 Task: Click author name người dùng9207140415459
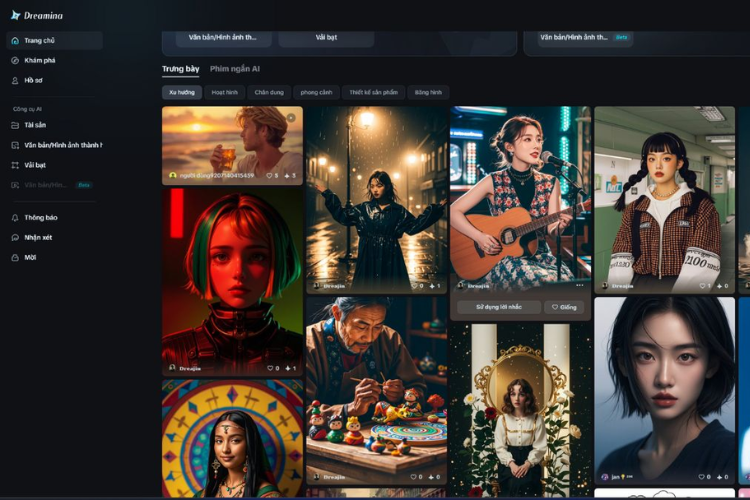tap(217, 176)
